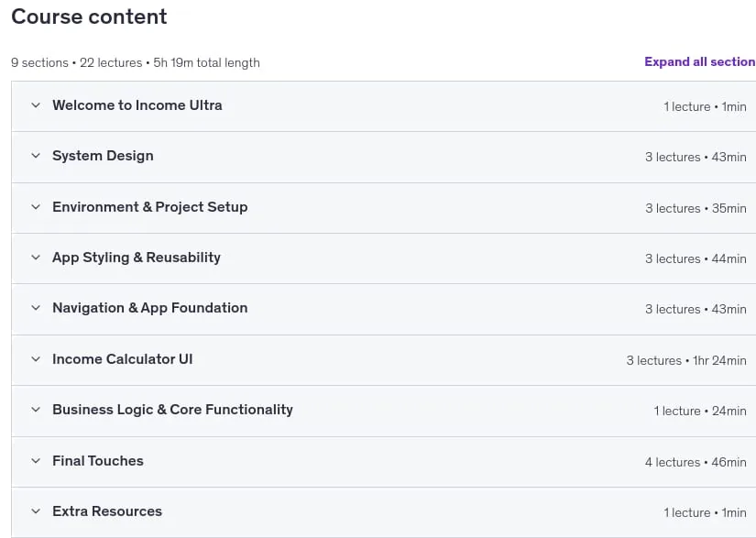This screenshot has height=538, width=756.
Task: Toggle chevron for Navigation & App Foundation
Action: [x=36, y=308]
